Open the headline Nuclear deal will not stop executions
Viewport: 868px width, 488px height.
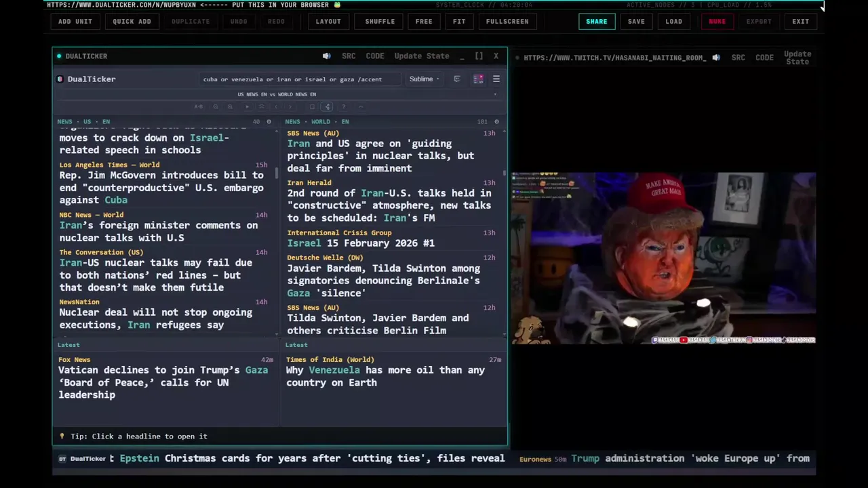pos(155,319)
